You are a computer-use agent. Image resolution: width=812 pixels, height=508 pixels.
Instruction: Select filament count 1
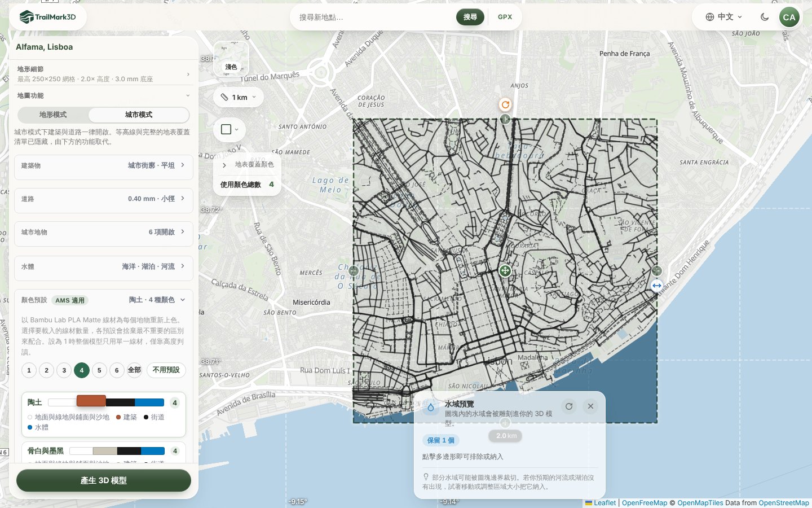tap(29, 370)
